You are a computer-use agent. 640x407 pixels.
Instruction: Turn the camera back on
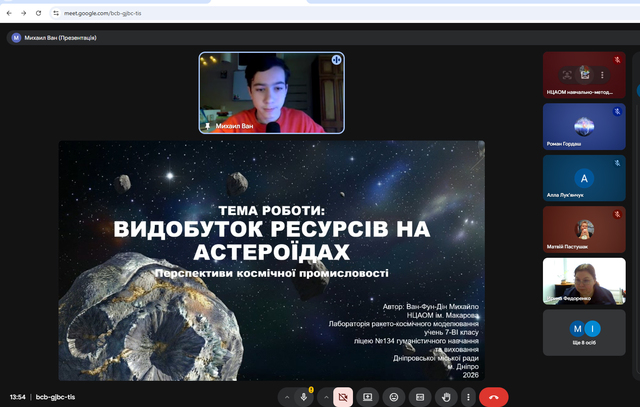[343, 396]
